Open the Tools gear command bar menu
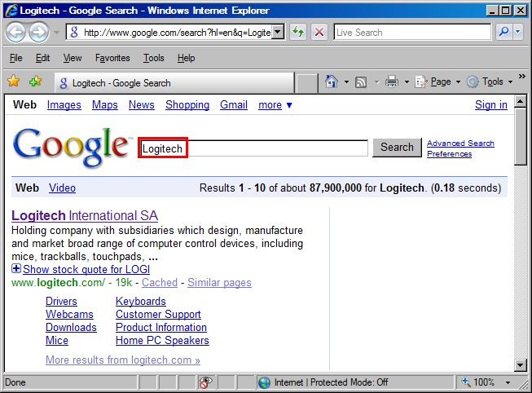532x393 pixels. coord(490,82)
